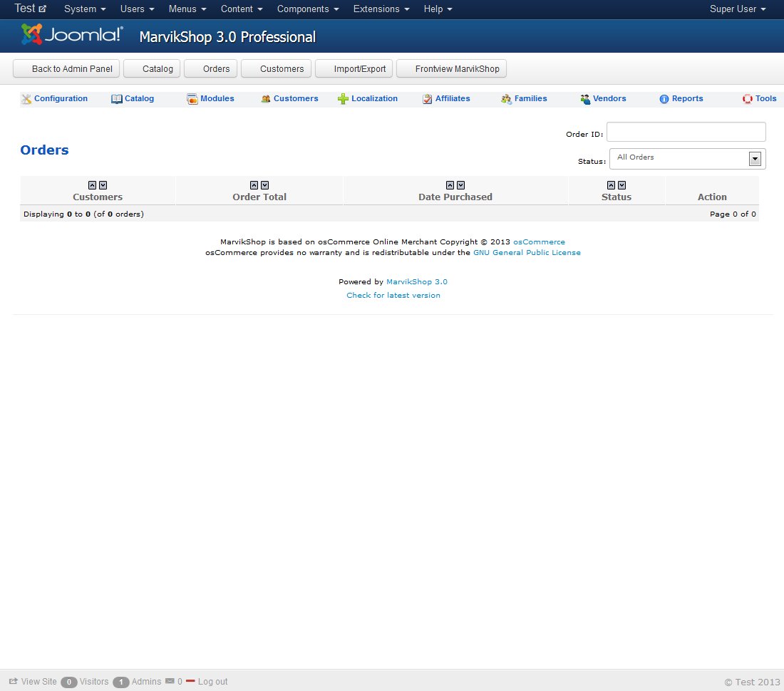Click the Orders toolbar button
Viewport: 784px width, 691px height.
coord(210,69)
